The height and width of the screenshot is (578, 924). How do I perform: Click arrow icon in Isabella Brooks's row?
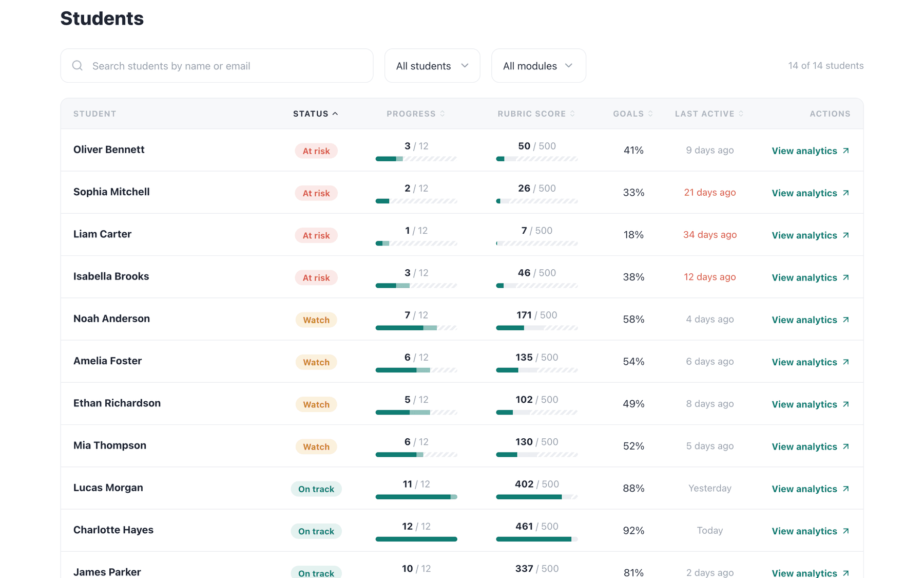pos(846,277)
